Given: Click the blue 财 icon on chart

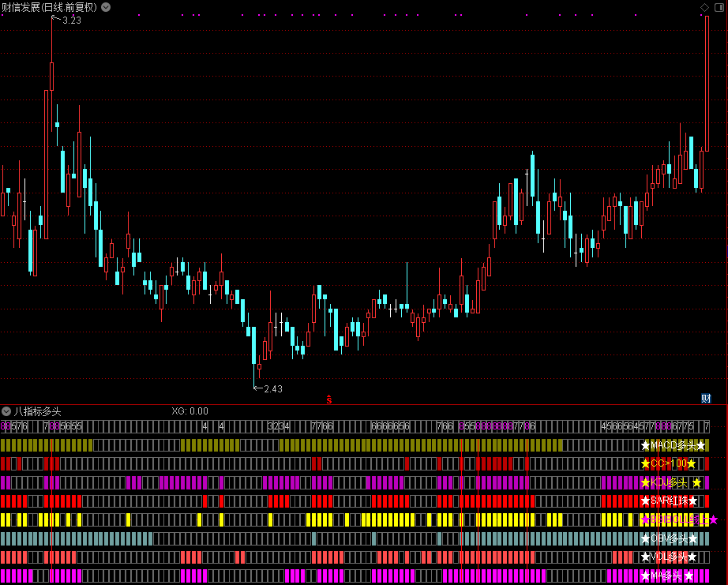Looking at the screenshot, I should pyautogui.click(x=707, y=399).
